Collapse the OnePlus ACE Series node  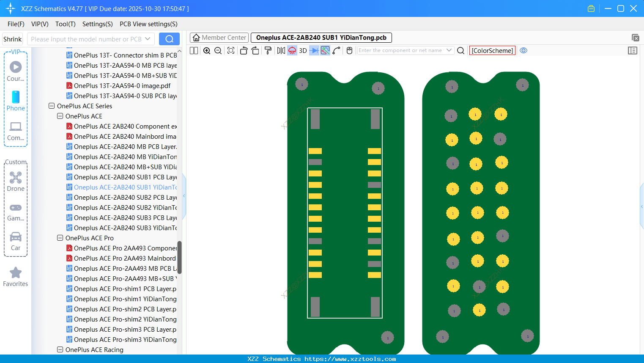point(51,106)
